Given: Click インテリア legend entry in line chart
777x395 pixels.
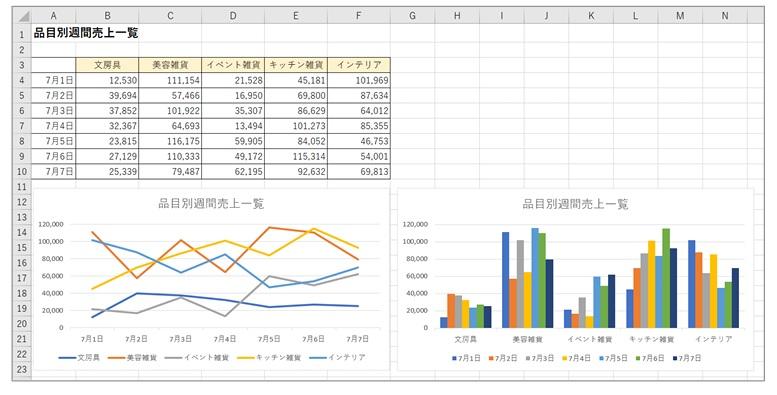Looking at the screenshot, I should pyautogui.click(x=337, y=357).
